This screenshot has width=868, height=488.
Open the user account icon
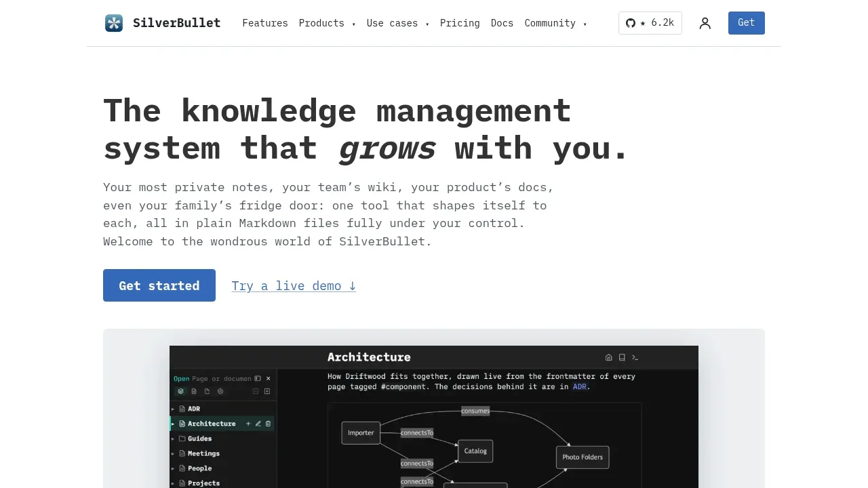pyautogui.click(x=705, y=23)
